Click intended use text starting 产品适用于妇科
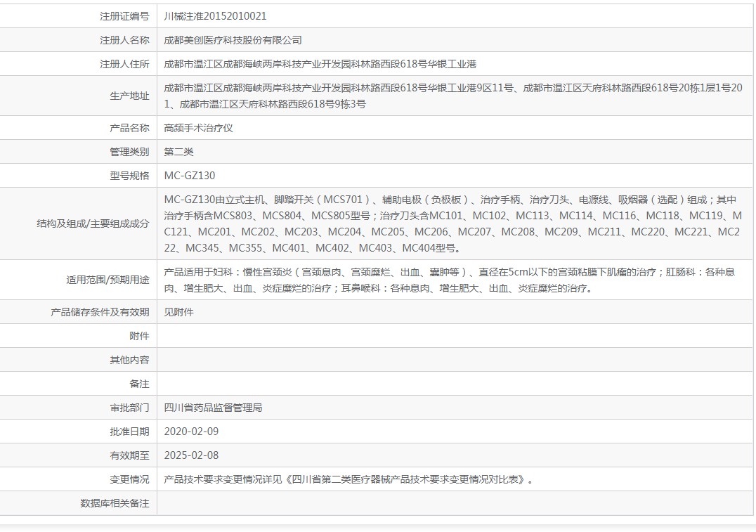 point(450,280)
